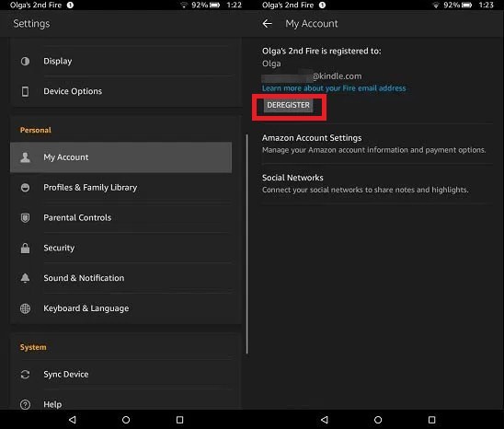Tap Android back button in My Account screen
The height and width of the screenshot is (429, 504).
pos(325,420)
